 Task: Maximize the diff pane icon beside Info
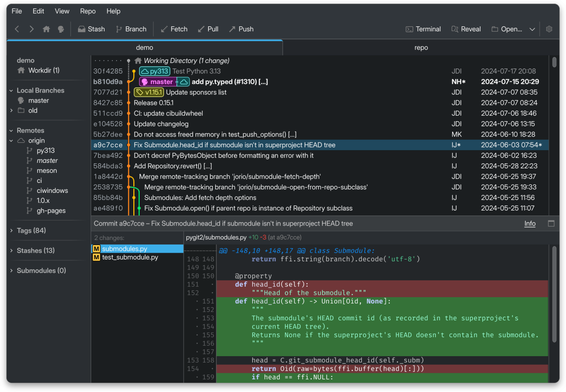tap(551, 223)
